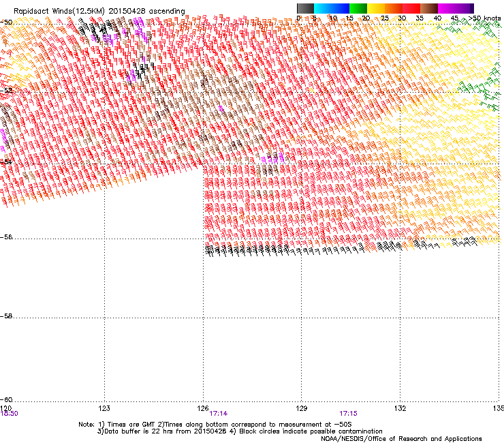The height and width of the screenshot is (443, 504).
Task: Click the '-56' latitude axis label
Action: tap(6, 236)
